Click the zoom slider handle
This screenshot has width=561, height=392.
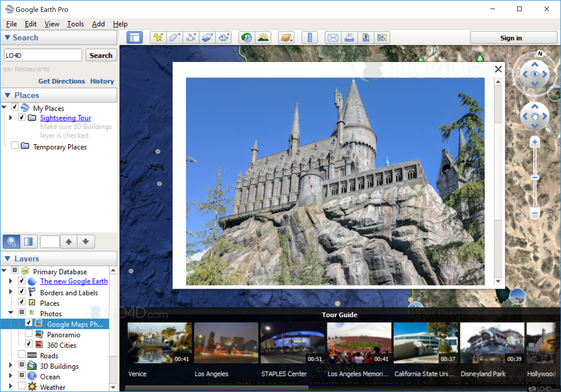(535, 178)
